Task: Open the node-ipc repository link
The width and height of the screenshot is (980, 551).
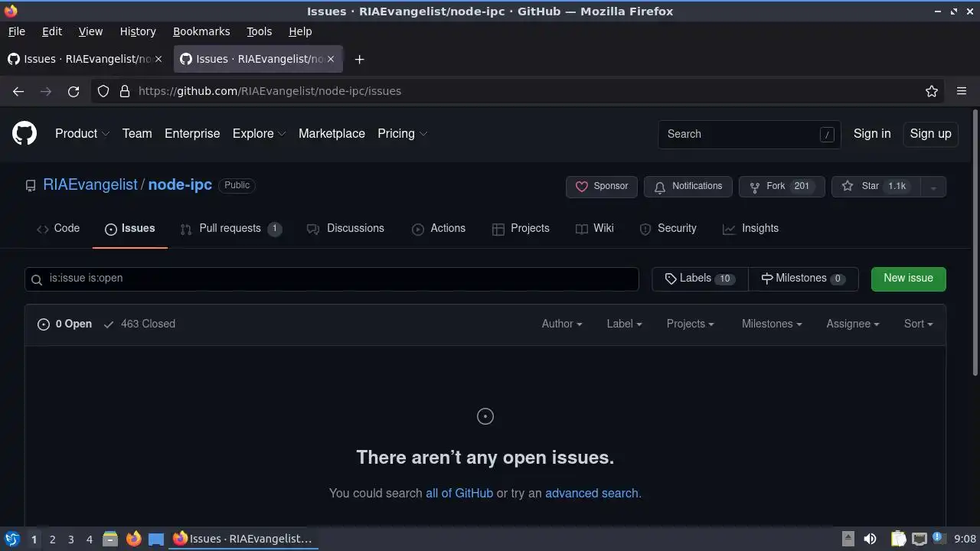Action: 180,185
